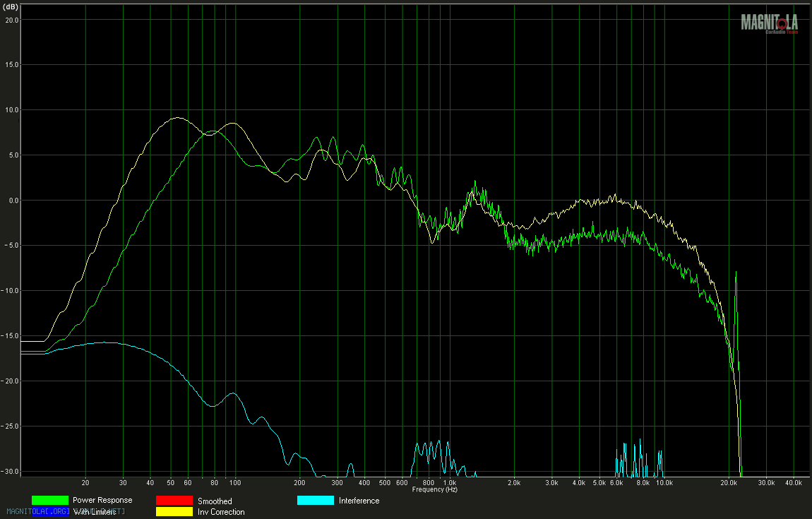812x519 pixels.
Task: Click the red Smoothed legend swatch
Action: pos(174,501)
